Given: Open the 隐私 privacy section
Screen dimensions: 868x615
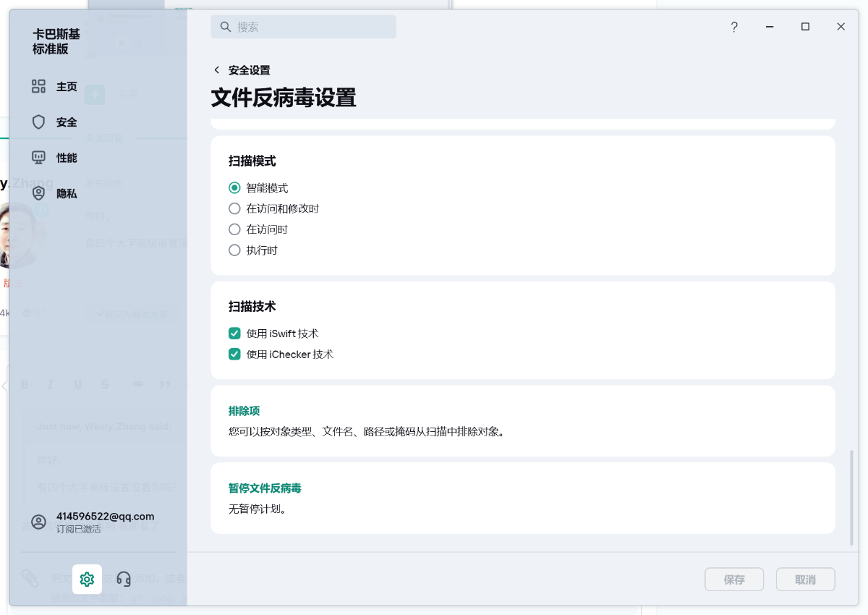Looking at the screenshot, I should point(67,194).
